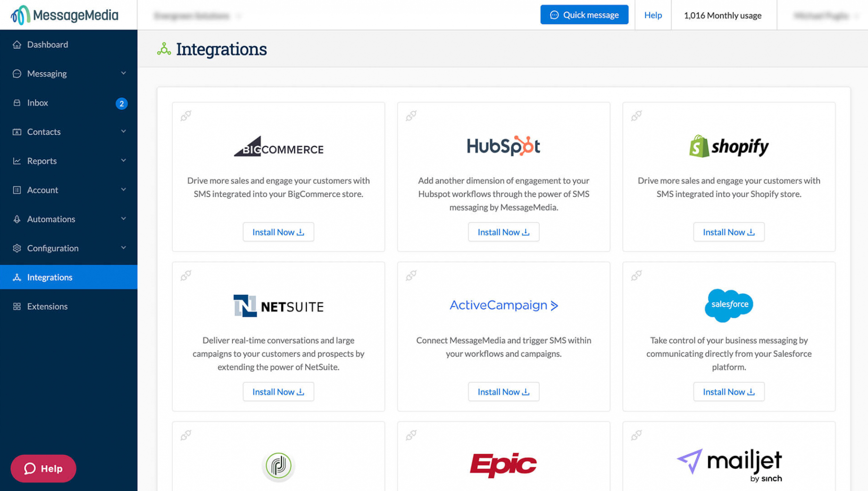Open the pink Help chat bubble
This screenshot has height=491, width=868.
[x=43, y=468]
